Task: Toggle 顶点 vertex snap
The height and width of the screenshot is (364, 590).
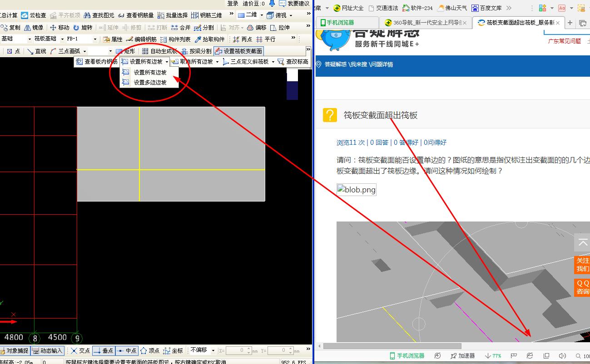Action: click(149, 351)
